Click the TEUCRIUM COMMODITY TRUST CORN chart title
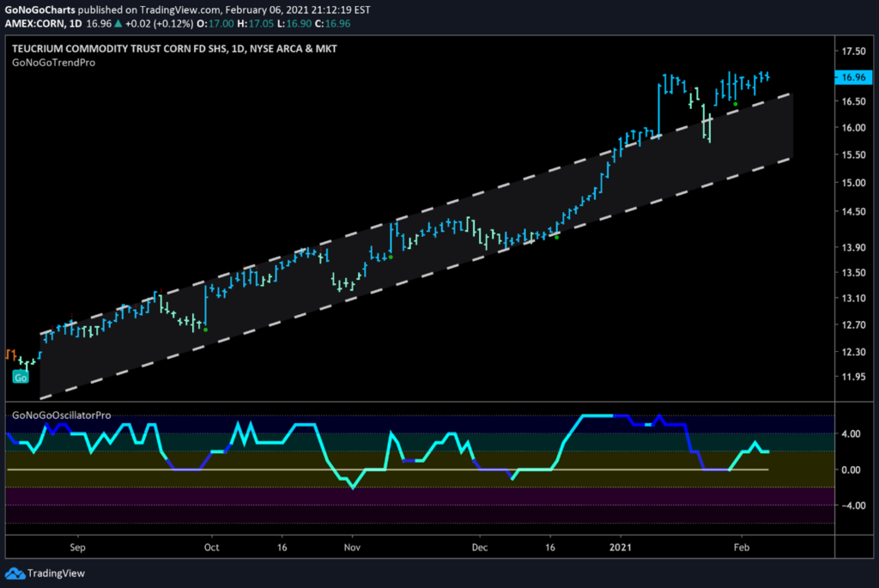The width and height of the screenshot is (879, 588). (x=174, y=49)
